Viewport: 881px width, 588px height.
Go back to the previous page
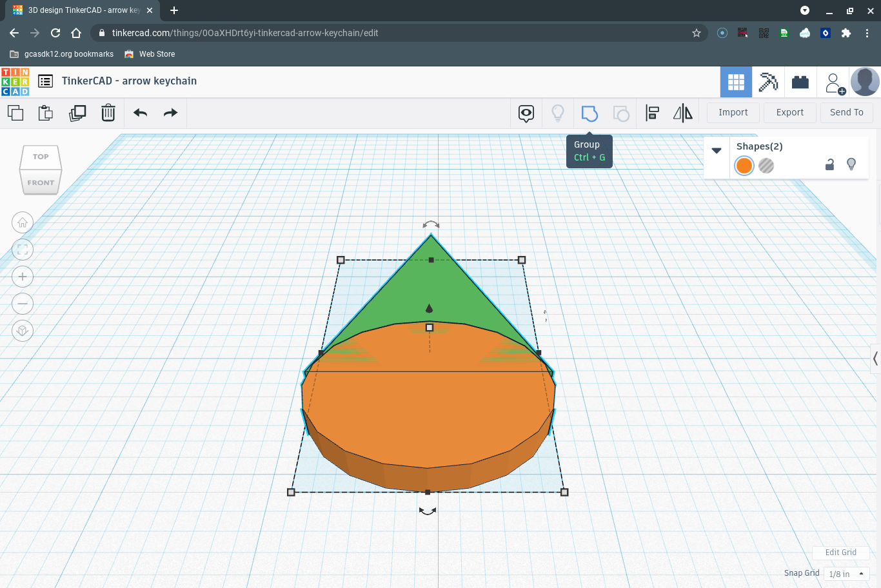(14, 33)
